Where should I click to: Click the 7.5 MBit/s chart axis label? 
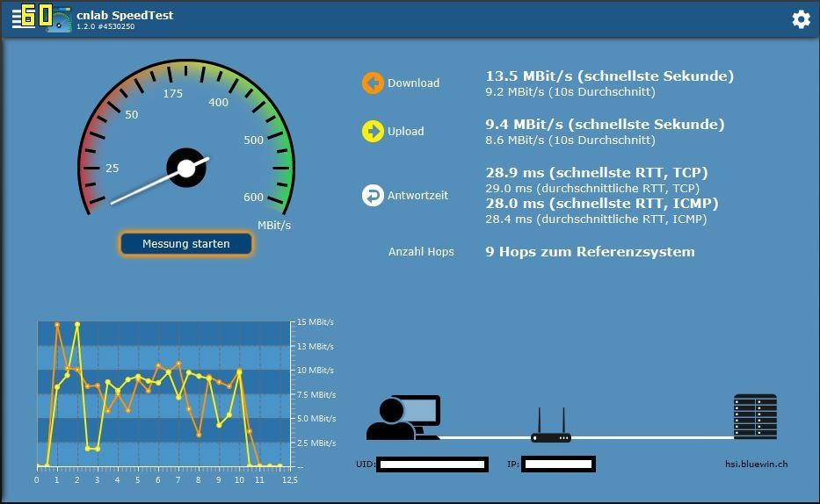(x=316, y=395)
